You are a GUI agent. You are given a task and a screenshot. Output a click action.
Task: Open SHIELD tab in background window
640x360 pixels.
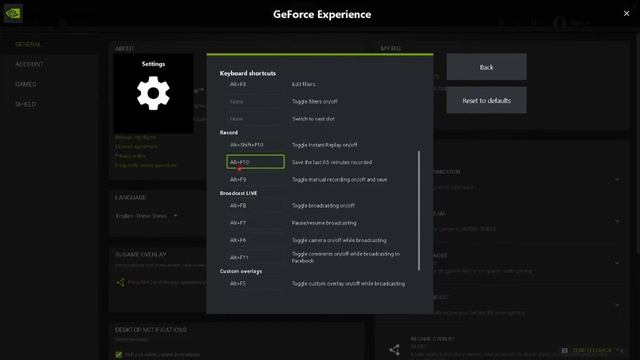(25, 104)
